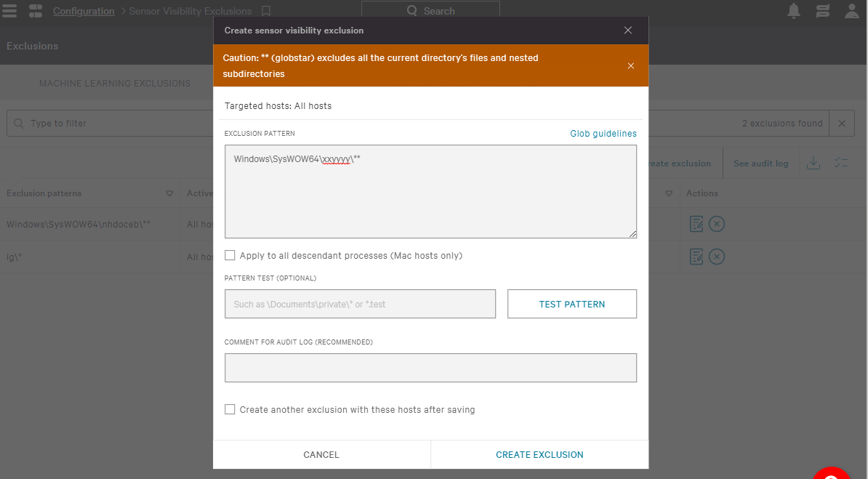
Task: Open the column filter arrow left of Actions
Action: (669, 193)
